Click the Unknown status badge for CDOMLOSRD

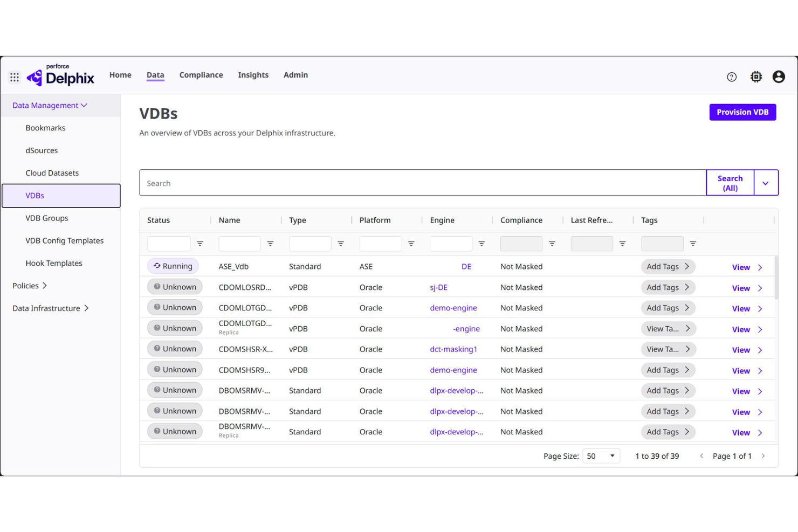tap(175, 287)
